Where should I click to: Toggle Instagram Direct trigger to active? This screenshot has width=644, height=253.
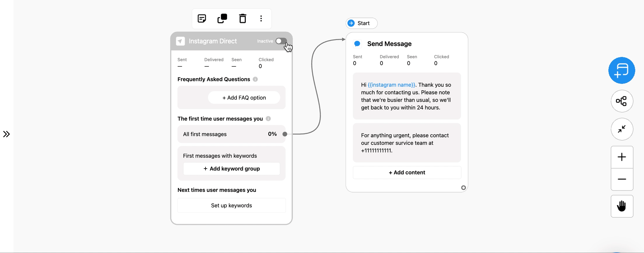tap(281, 41)
